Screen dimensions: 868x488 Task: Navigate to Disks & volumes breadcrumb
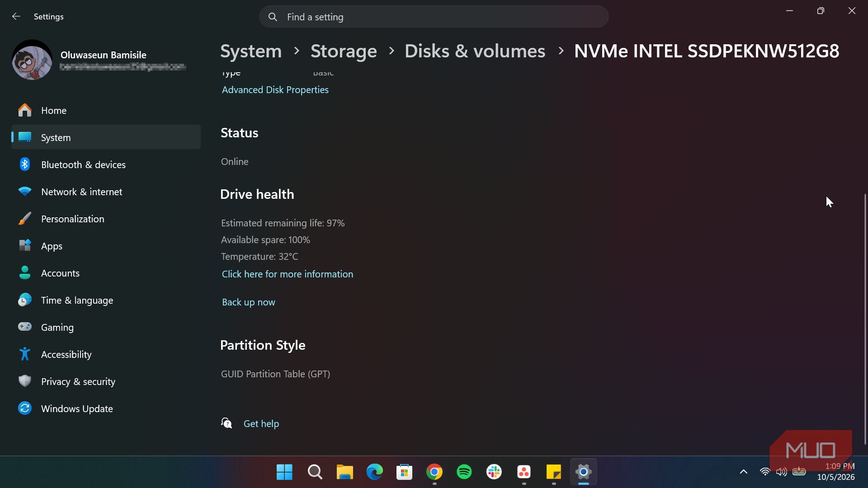click(475, 51)
